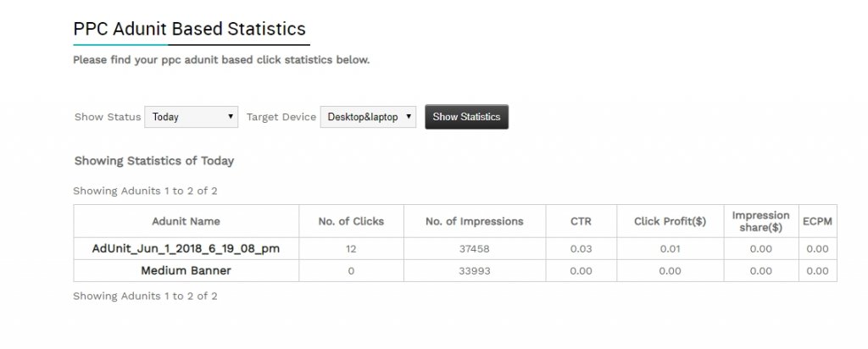Select the AdUnit_Jun_1_2018_6_19_08_pm row name
The image size is (868, 349).
point(186,249)
